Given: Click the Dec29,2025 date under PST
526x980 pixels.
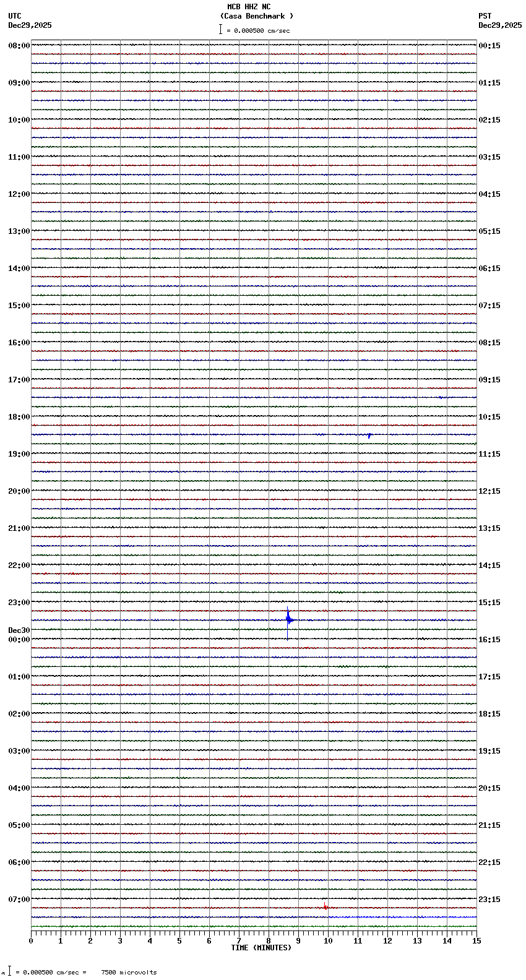Looking at the screenshot, I should (x=500, y=25).
